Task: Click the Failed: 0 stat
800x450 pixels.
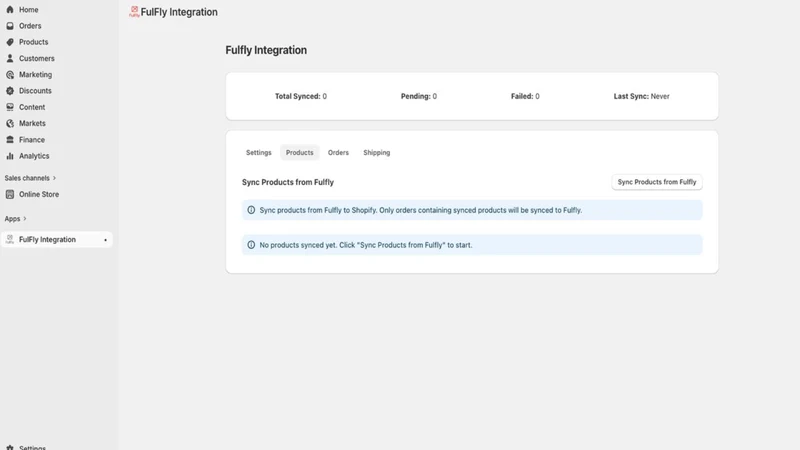Action: pyautogui.click(x=525, y=96)
